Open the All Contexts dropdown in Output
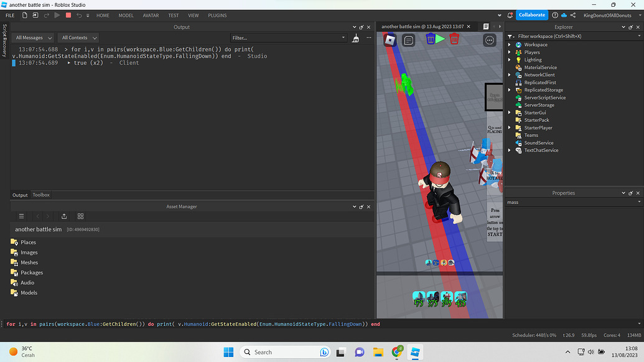The image size is (644, 362). point(78,37)
